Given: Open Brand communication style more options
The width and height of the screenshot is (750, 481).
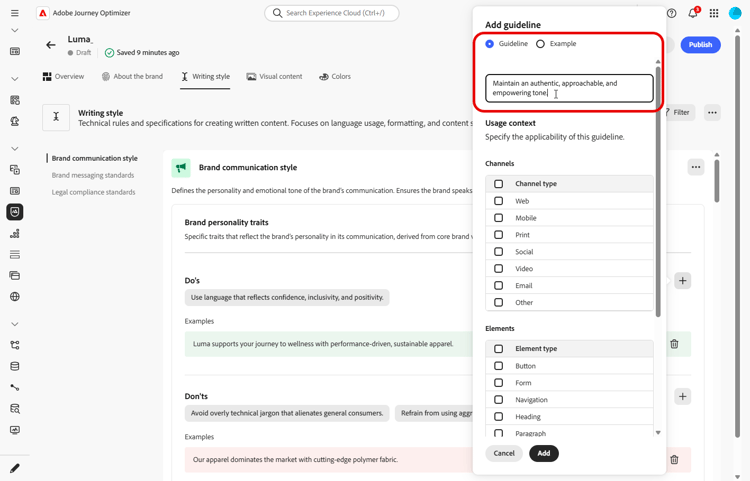Looking at the screenshot, I should (696, 167).
